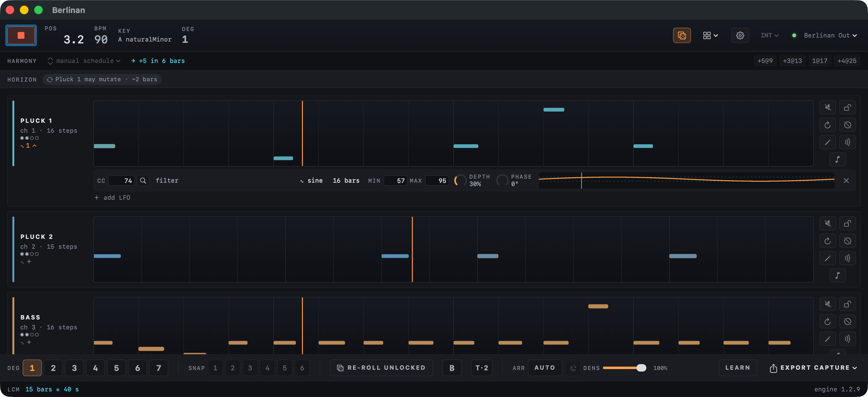The image size is (868, 397).
Task: Click the Pluck 2 music note icon
Action: pyautogui.click(x=837, y=275)
